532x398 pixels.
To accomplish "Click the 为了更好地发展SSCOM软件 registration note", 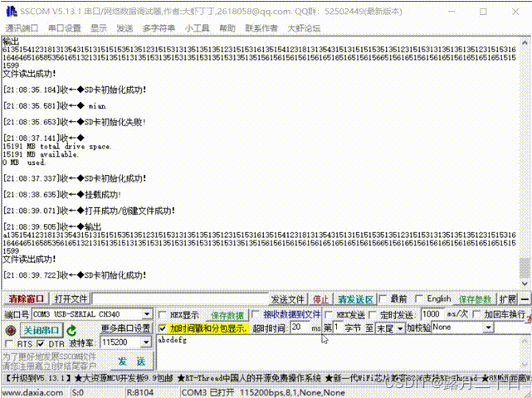I will point(50,361).
